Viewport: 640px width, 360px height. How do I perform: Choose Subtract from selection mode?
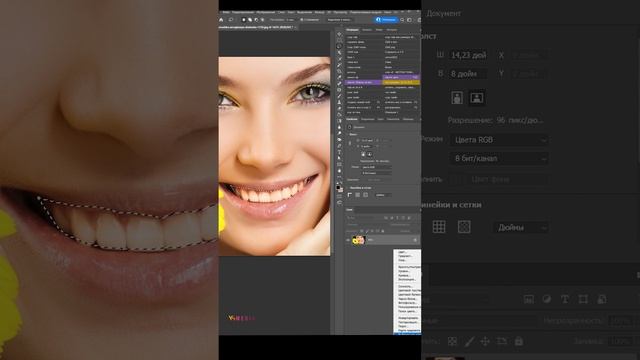click(256, 20)
